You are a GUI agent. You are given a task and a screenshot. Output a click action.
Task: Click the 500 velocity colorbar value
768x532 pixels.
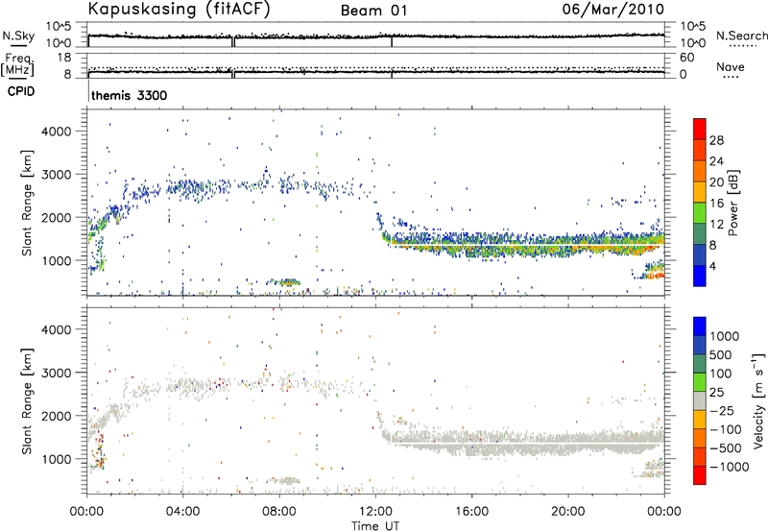click(721, 354)
